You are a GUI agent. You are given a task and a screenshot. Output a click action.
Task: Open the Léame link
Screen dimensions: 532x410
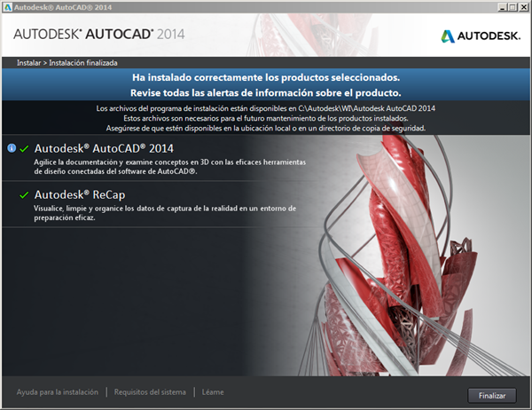[x=213, y=392]
